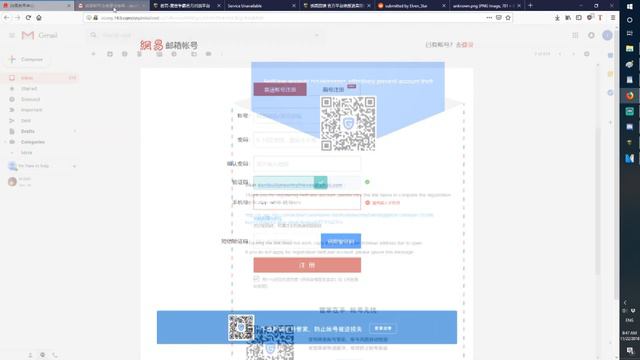640x360 pixels.
Task: Open Gmail settings gear in mail toolbar
Action: [587, 54]
